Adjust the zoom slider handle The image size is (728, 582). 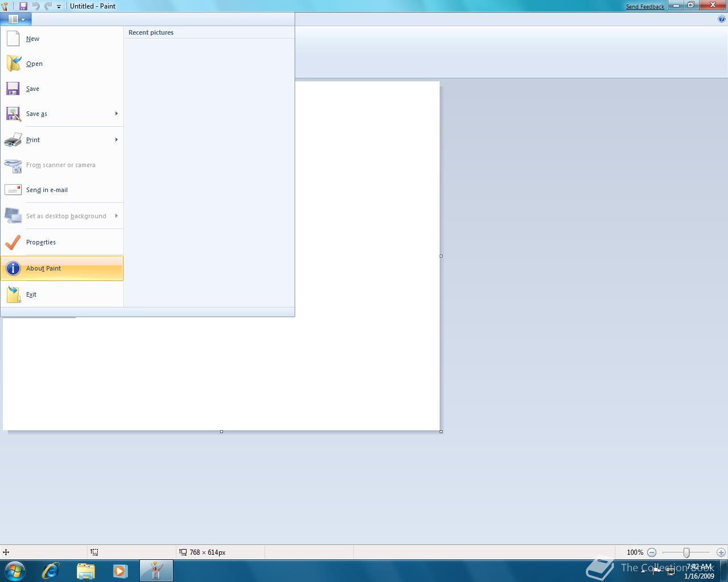click(x=686, y=552)
